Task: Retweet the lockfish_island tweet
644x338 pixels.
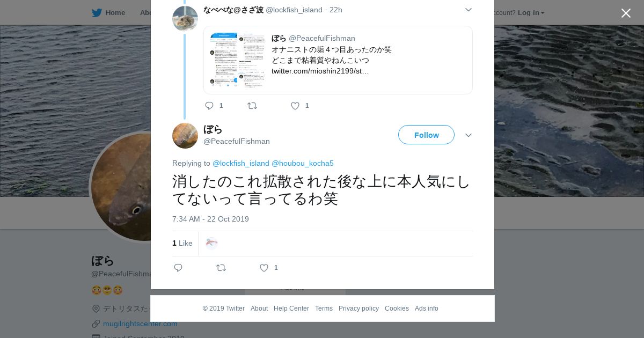Action: click(x=252, y=106)
